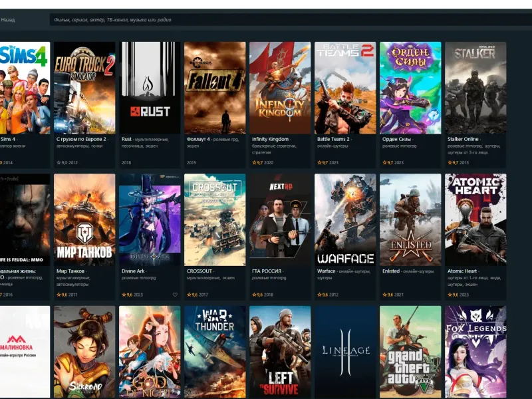Open the Left to Survive cover
The width and height of the screenshot is (532, 399).
(280, 352)
